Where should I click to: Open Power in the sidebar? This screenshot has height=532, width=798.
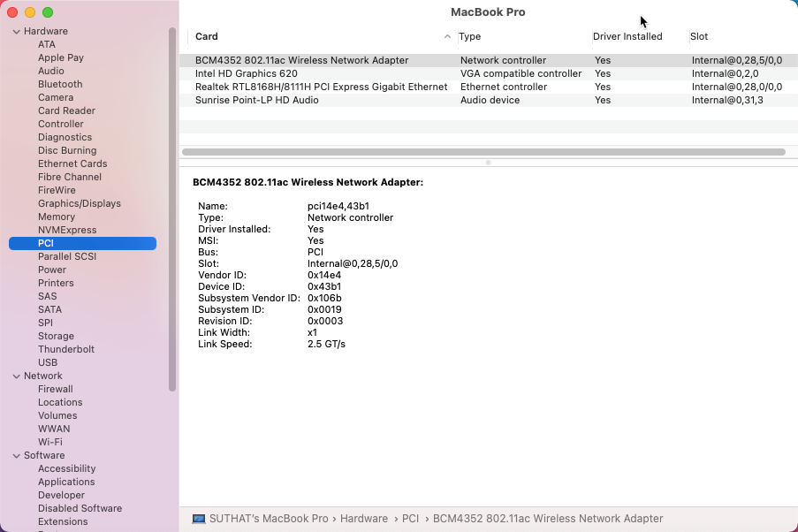click(52, 270)
